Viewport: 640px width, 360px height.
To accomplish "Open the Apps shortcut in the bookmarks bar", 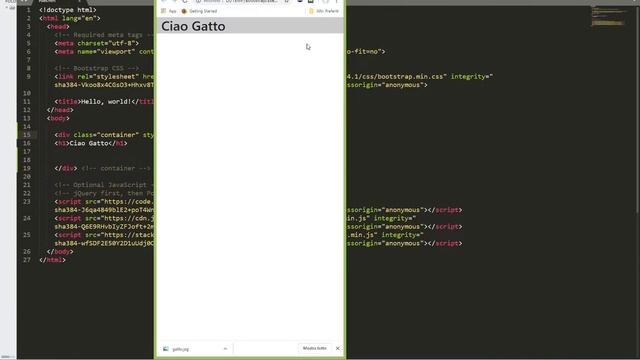I will (x=169, y=11).
